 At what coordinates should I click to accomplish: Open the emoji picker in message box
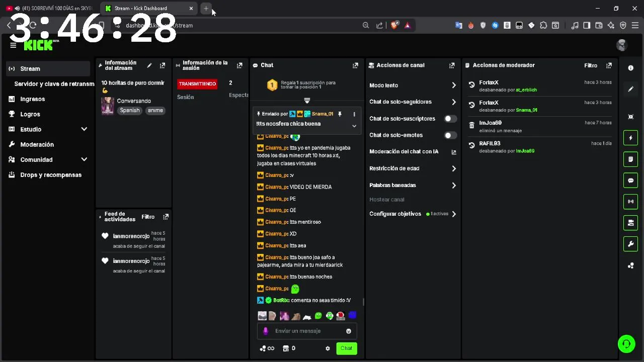349,331
